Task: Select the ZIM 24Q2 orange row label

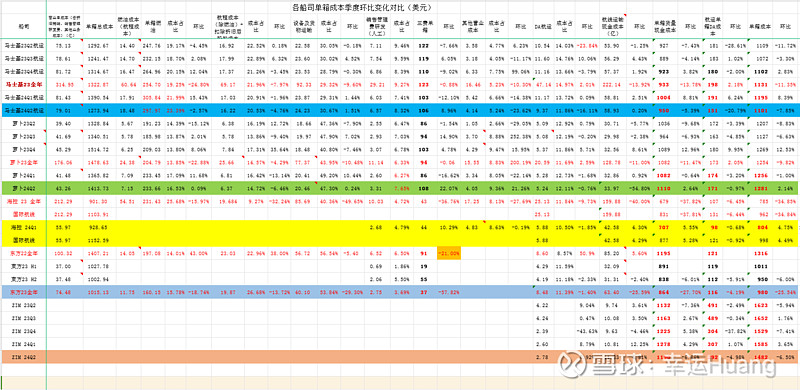Action: [x=23, y=357]
